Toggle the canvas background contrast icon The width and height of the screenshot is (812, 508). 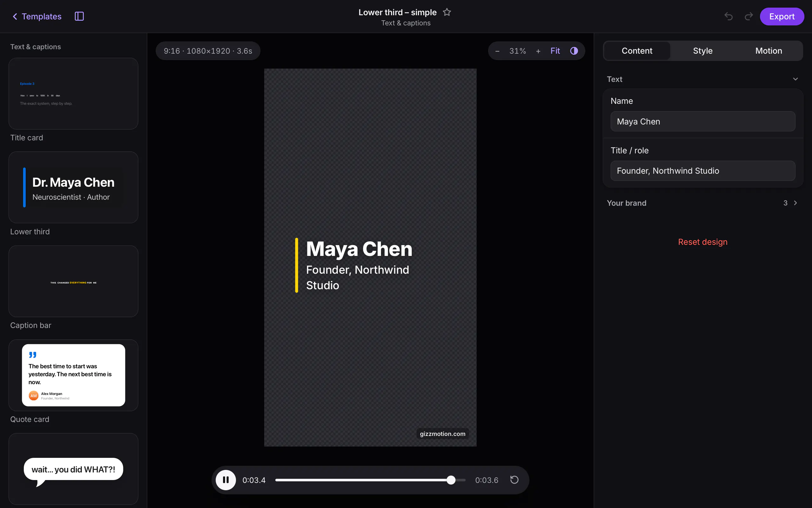point(574,51)
